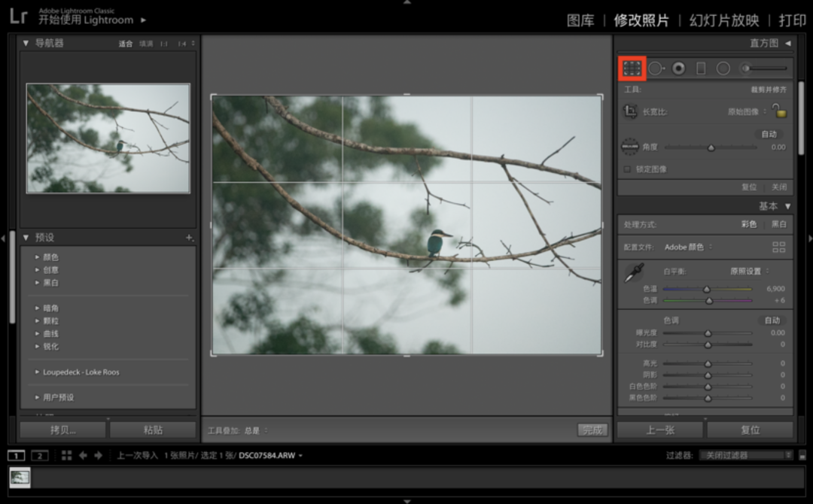Pick the Radial Filter tool
The image size is (813, 504).
tap(723, 68)
